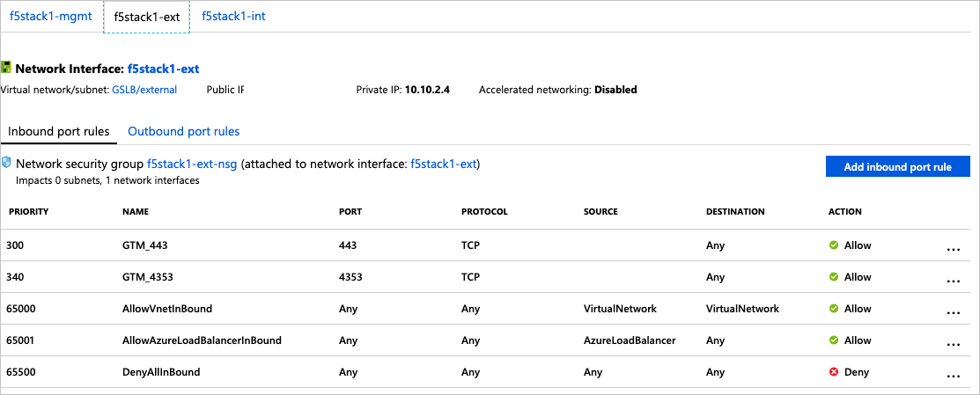Open the ellipsis menu for GTM_4353 rule
The width and height of the screenshot is (980, 395).
coord(952,281)
